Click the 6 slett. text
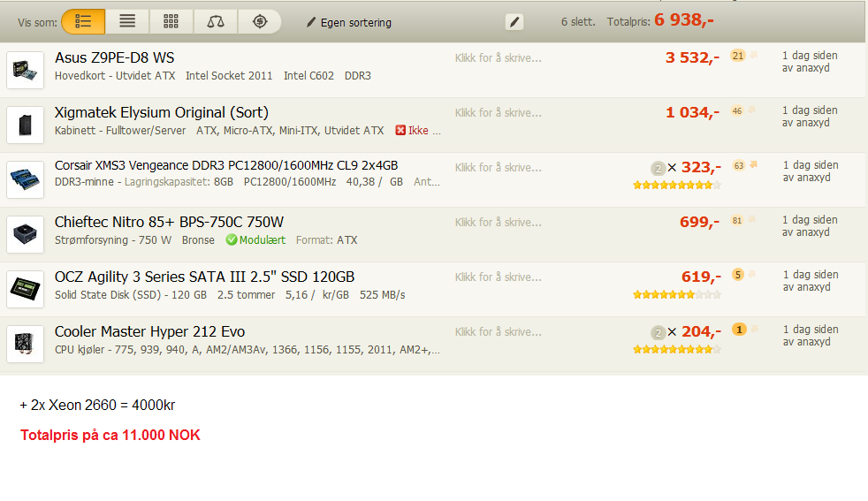This screenshot has width=868, height=501. (x=578, y=22)
